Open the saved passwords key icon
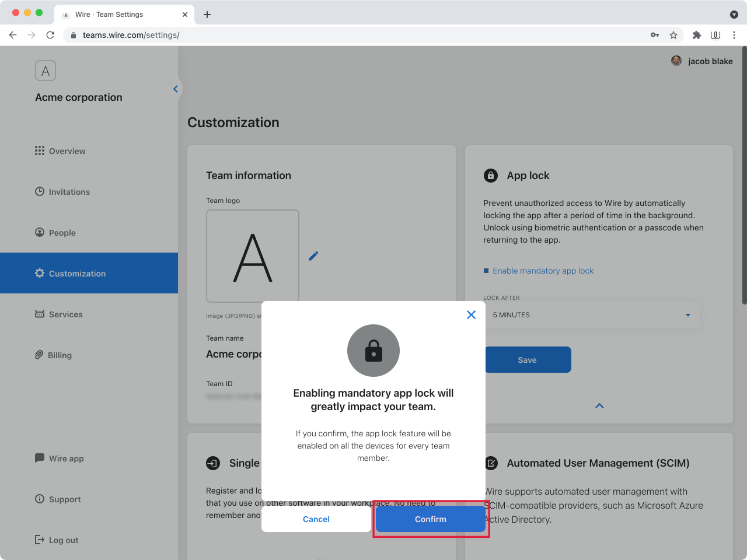 (655, 35)
